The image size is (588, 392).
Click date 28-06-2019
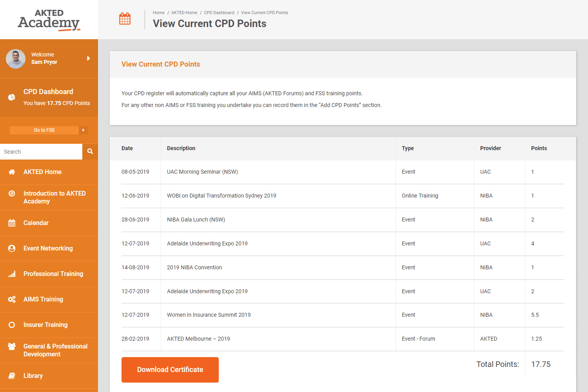pos(135,220)
